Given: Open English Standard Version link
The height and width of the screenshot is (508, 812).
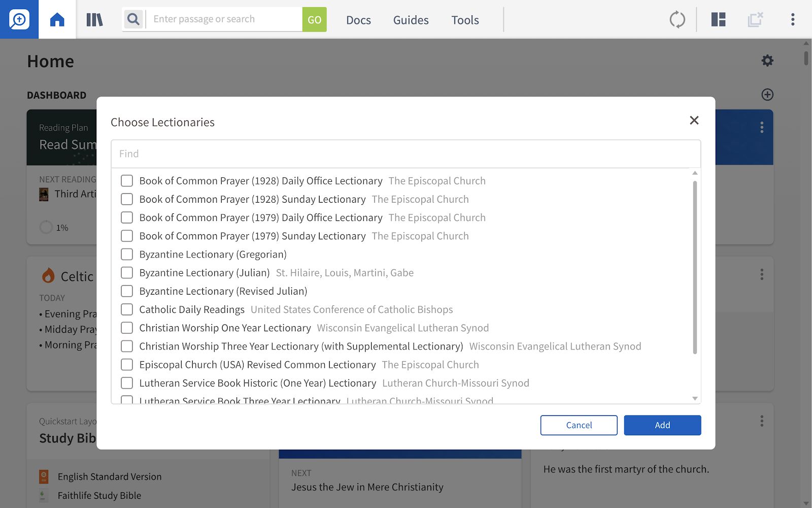Looking at the screenshot, I should 110,477.
